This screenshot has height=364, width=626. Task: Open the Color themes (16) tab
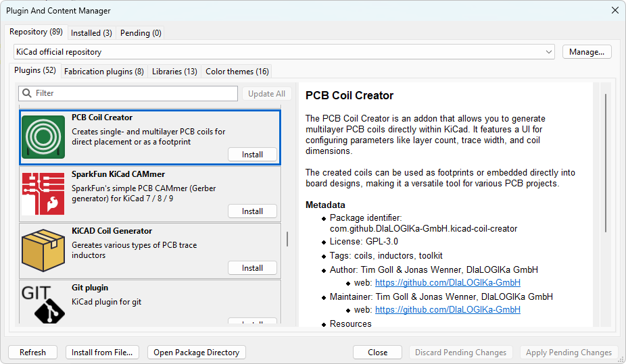coord(237,72)
